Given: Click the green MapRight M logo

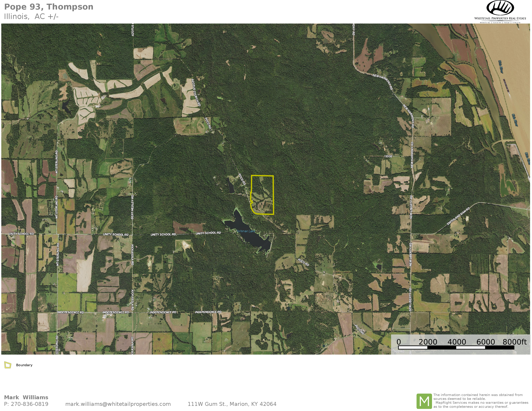Looking at the screenshot, I should pos(424,401).
